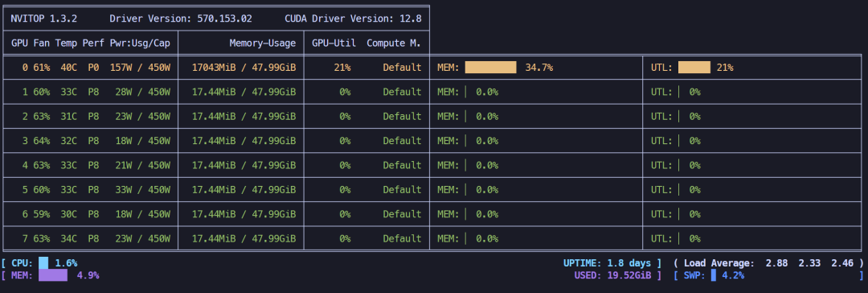The width and height of the screenshot is (868, 293).
Task: Click GPU 7 power 23W / 450W
Action: [143, 238]
